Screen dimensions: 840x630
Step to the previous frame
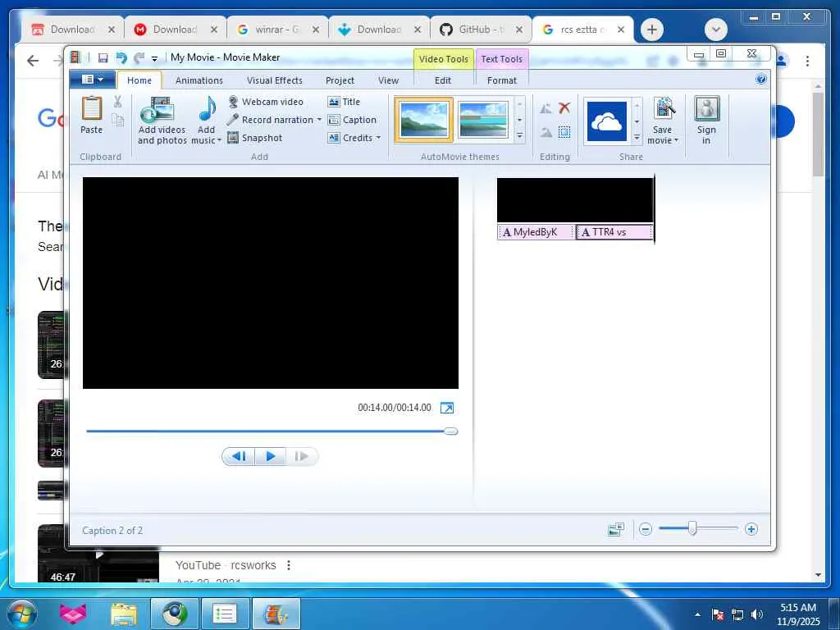tap(239, 456)
